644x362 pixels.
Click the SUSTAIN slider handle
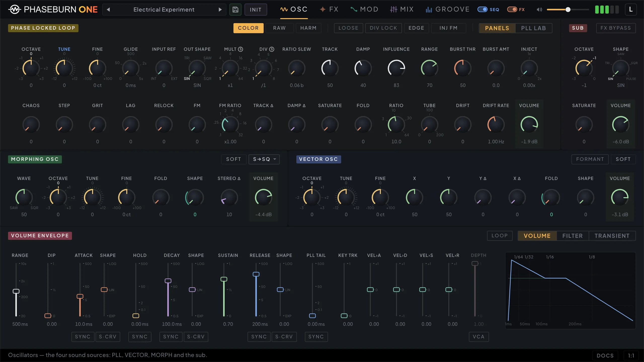coord(224,279)
